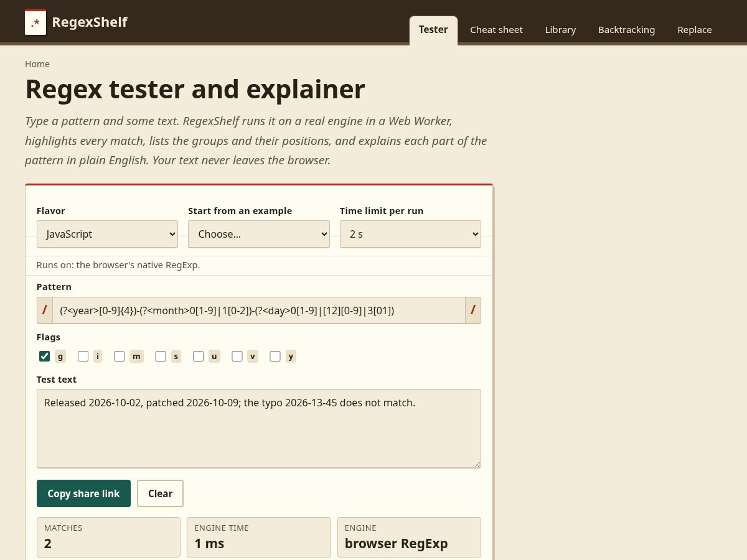
Task: Enable the y sticky flag checkbox
Action: pos(275,357)
